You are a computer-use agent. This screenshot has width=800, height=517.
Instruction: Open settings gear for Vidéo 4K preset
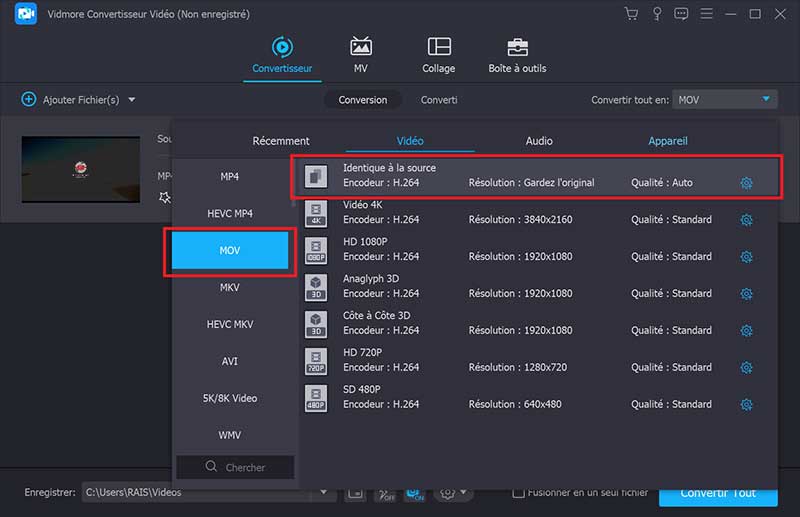coord(746,220)
